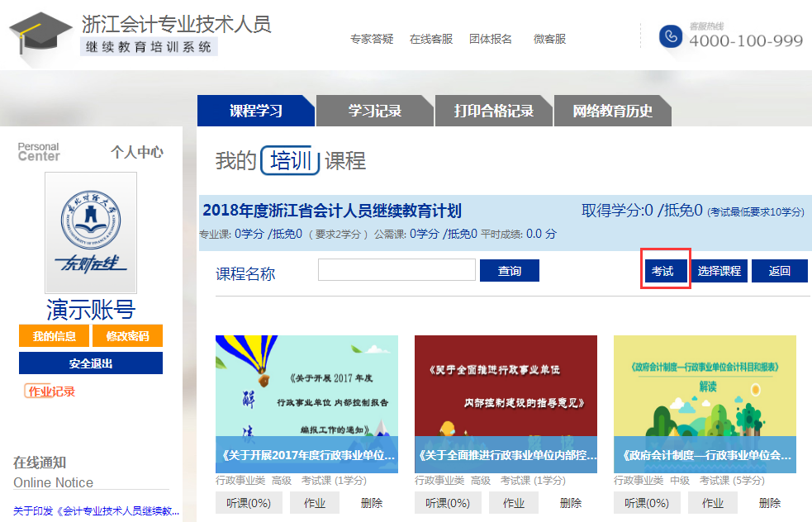Click the customer hotline phone icon
This screenshot has width=812, height=522.
click(x=670, y=36)
